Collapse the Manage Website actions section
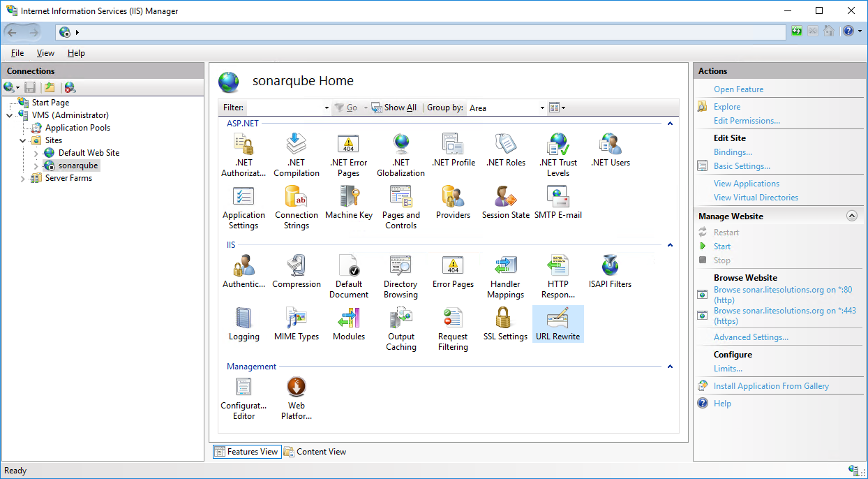 point(851,216)
